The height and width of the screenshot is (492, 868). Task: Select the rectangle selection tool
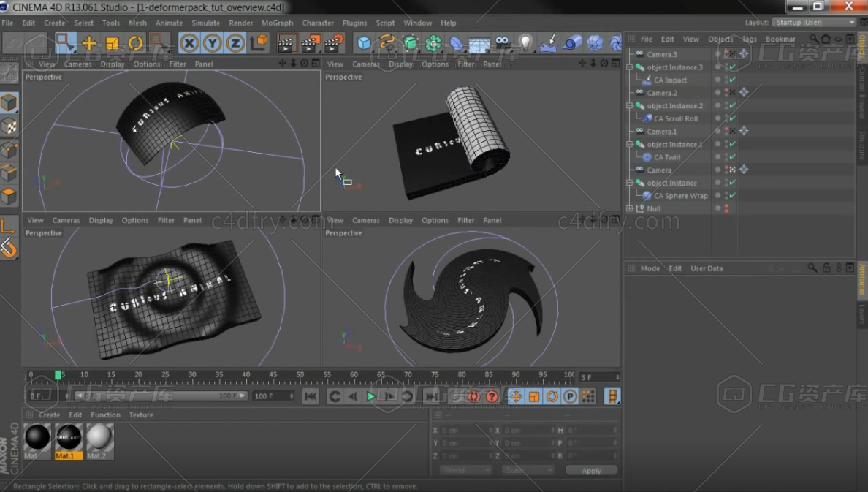click(x=65, y=42)
